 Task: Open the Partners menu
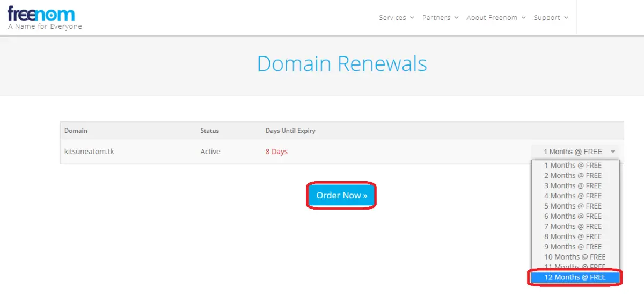point(440,18)
